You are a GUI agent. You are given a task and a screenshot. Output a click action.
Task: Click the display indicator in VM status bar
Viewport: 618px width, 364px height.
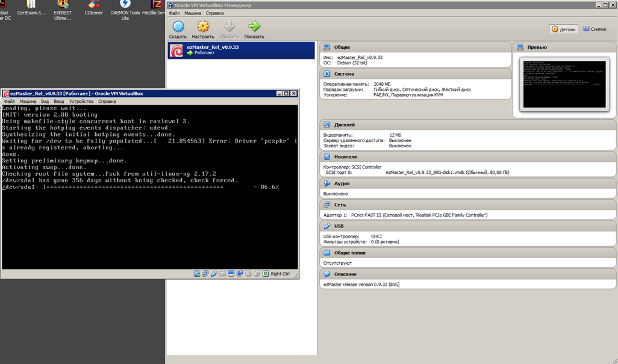pyautogui.click(x=231, y=274)
